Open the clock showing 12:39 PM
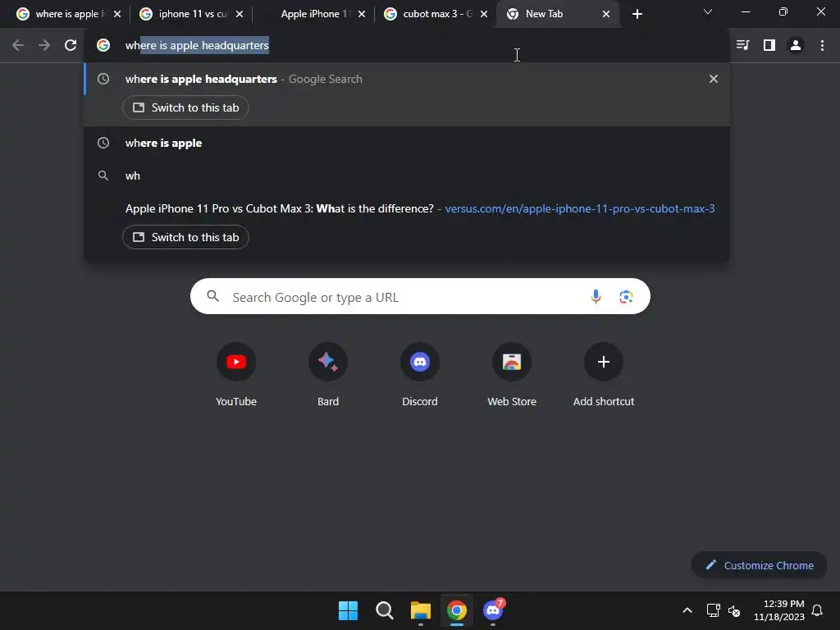 click(778, 610)
